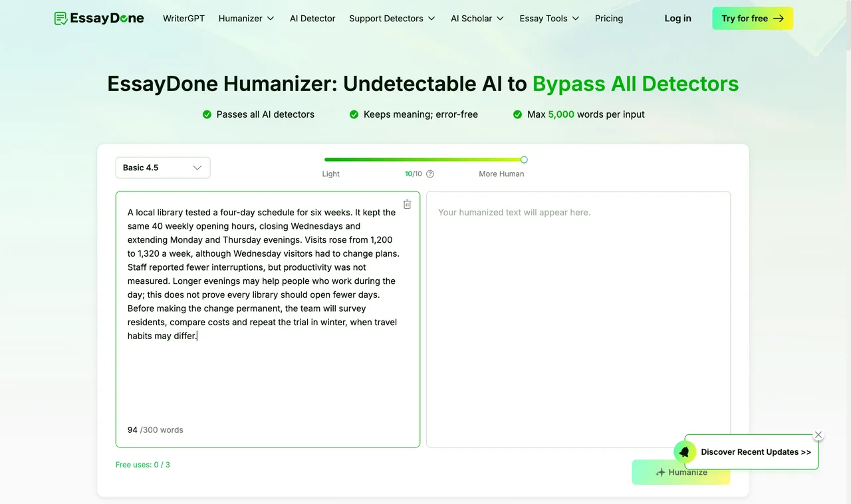Open WriterGPT from the navigation
This screenshot has width=851, height=504.
coord(183,19)
